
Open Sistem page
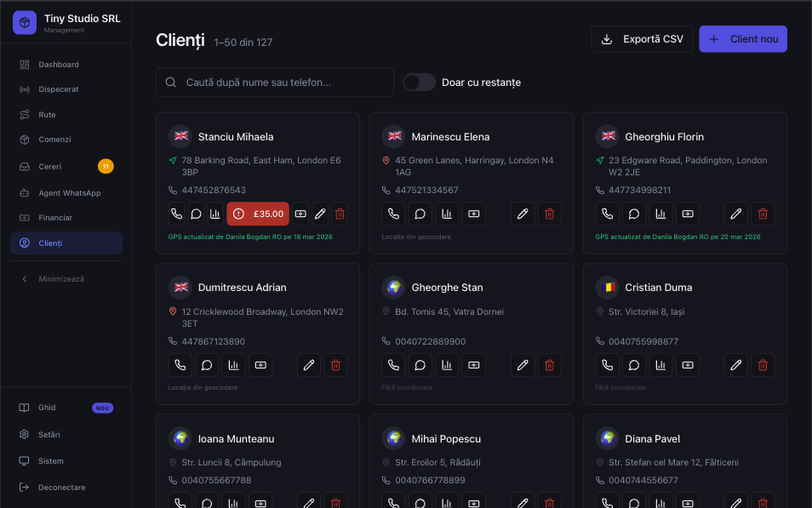(66, 461)
